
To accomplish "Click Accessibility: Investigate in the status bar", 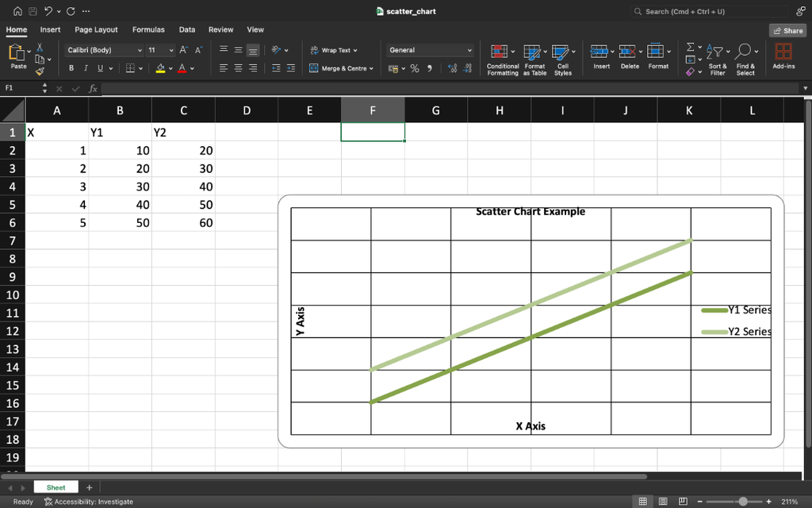I will click(x=89, y=502).
